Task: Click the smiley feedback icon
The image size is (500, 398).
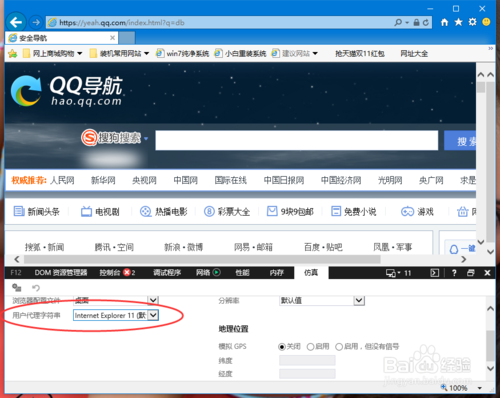Action: [x=486, y=22]
